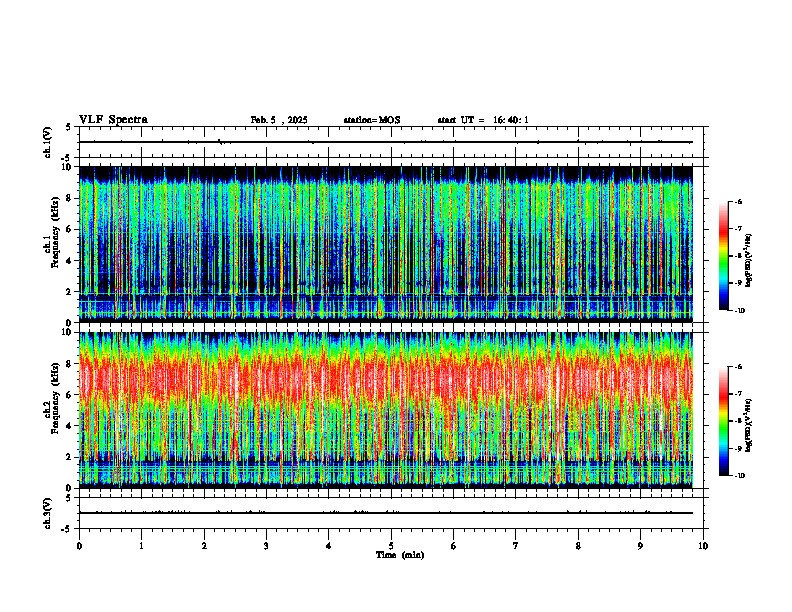
Task: Click the log(PSD) label beside ch.1 colorbar
Action: (750, 261)
